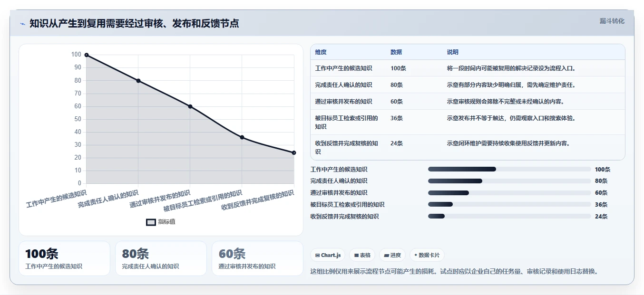Click the 数据卡片 chip
This screenshot has width=644, height=295.
pyautogui.click(x=427, y=255)
